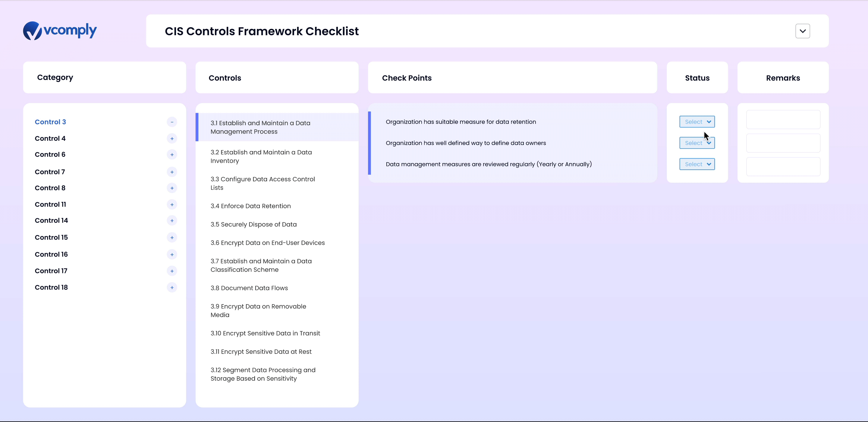The image size is (868, 422).
Task: Expand Control 6 category
Action: (171, 155)
